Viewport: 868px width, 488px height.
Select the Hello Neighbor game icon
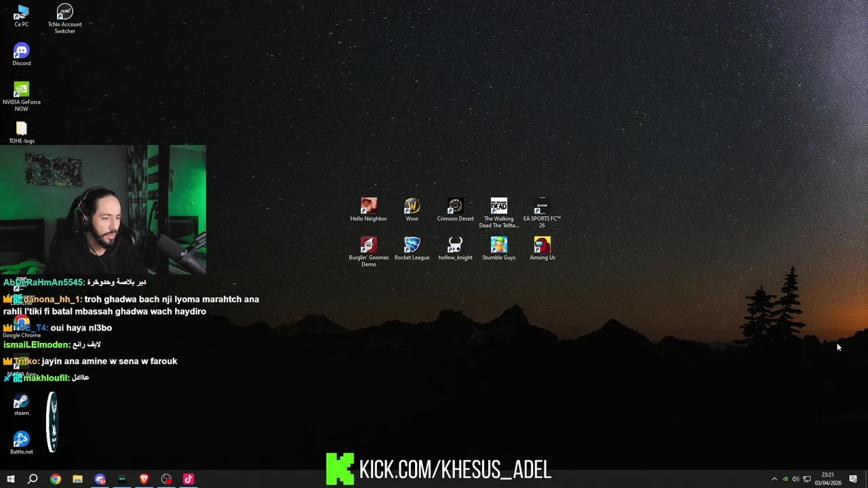click(x=368, y=210)
